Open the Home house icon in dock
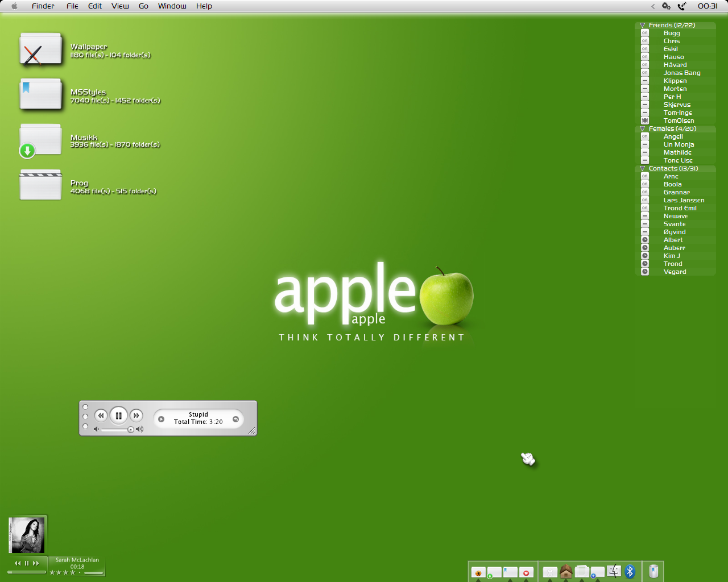 tap(566, 572)
